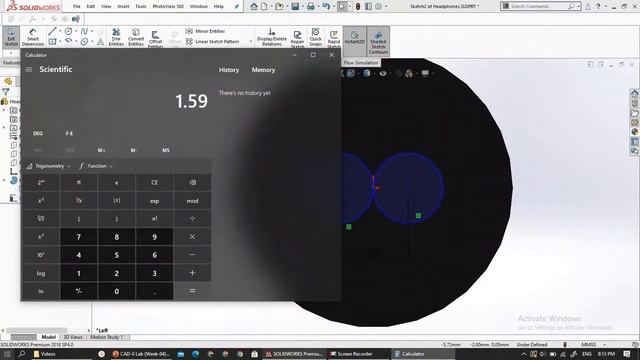Viewport: 640px width, 360px height.
Task: Select the Circle sketch tool
Action: [69, 31]
